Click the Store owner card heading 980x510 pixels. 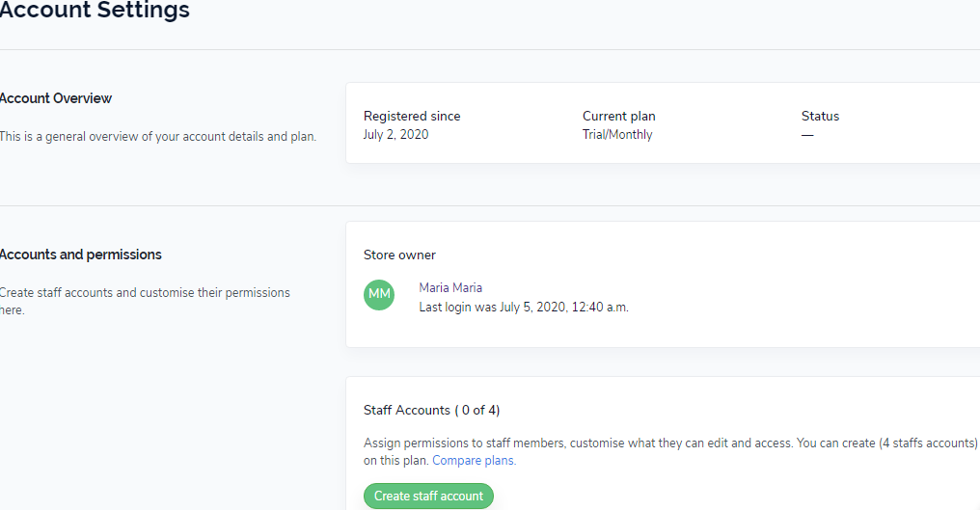coord(399,255)
